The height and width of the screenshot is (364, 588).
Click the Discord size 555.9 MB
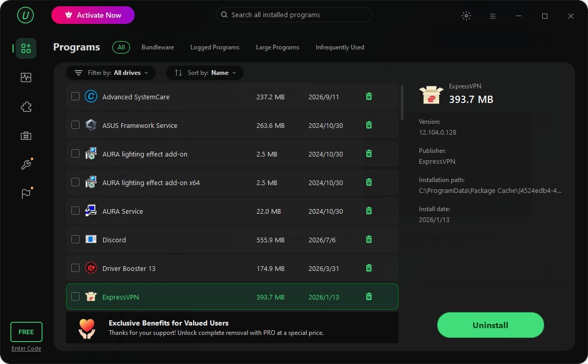click(x=271, y=240)
